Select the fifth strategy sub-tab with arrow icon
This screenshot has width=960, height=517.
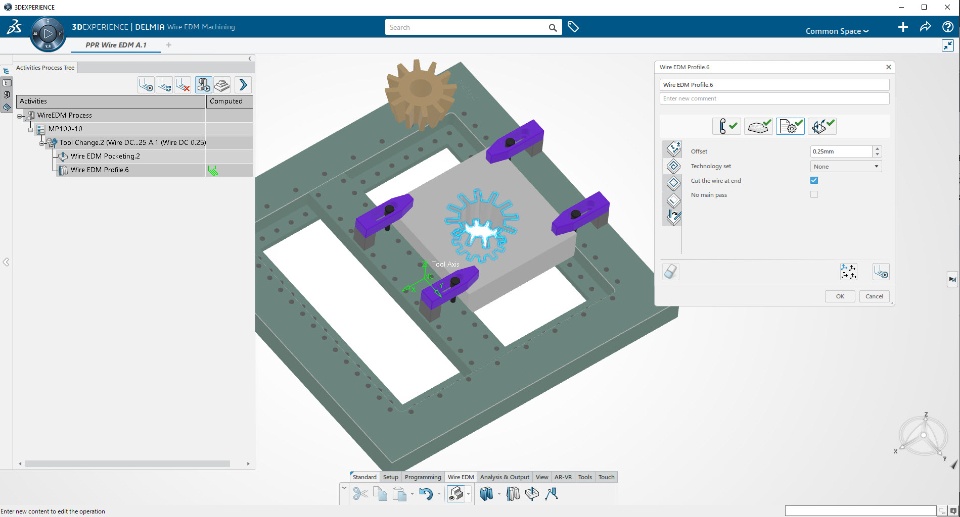673,216
